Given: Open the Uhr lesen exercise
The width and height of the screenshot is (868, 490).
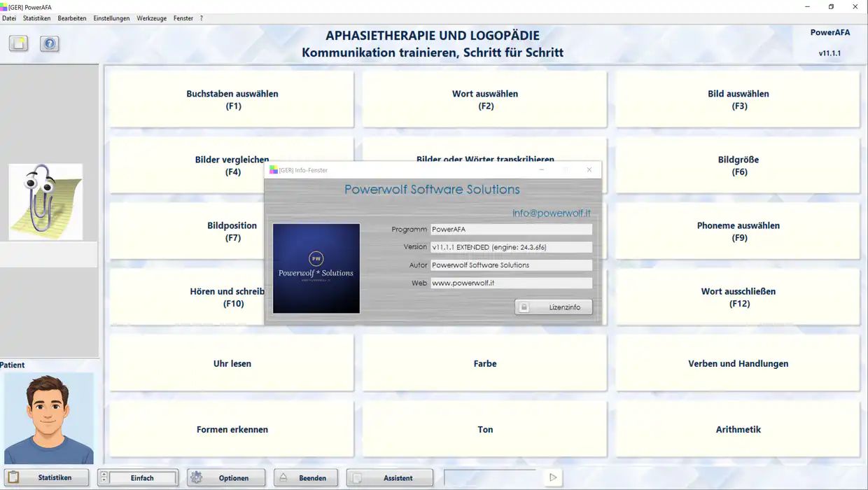Looking at the screenshot, I should click(x=232, y=363).
